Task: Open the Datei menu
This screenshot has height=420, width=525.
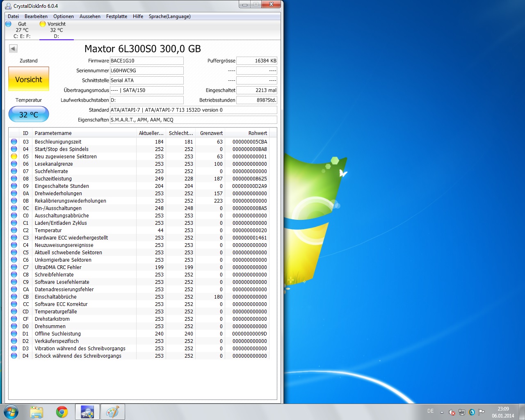Action: tap(14, 16)
